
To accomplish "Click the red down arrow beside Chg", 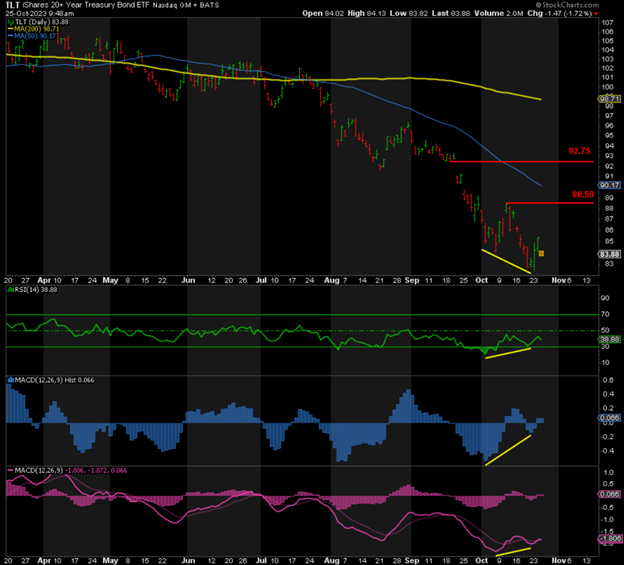I will pos(596,14).
